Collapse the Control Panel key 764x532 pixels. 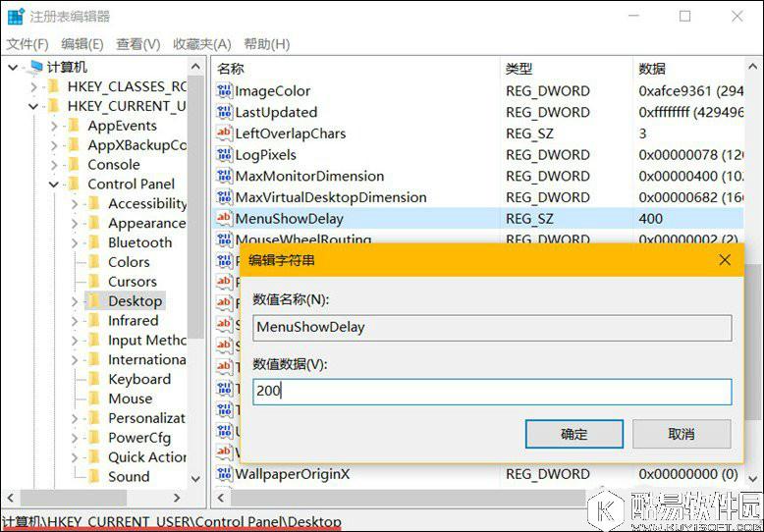(x=54, y=185)
